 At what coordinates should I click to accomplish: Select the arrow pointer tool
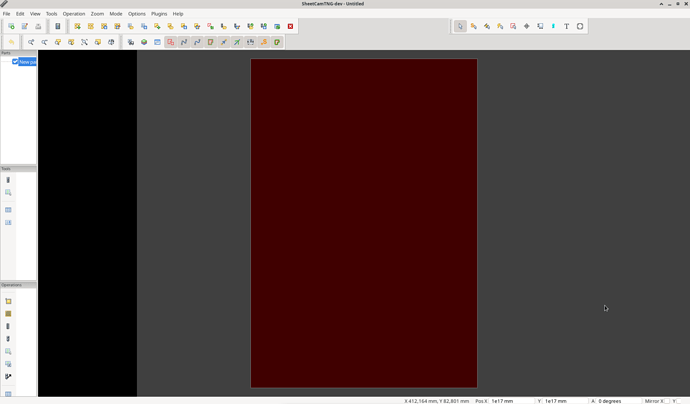coord(460,27)
